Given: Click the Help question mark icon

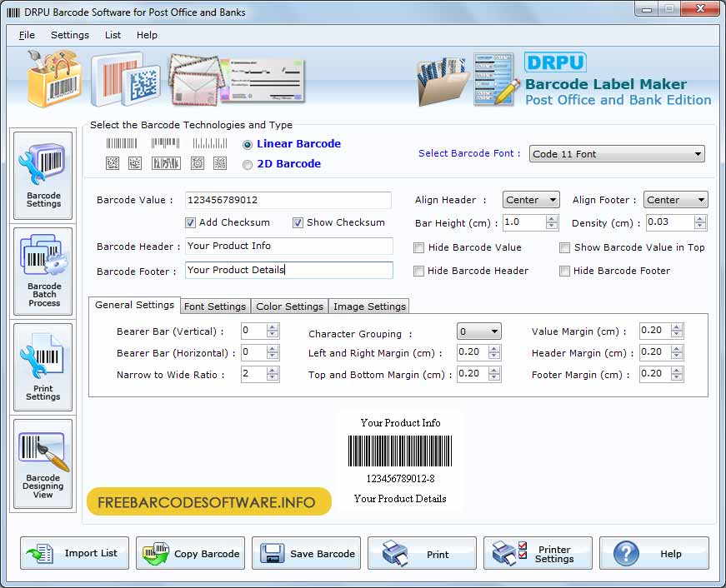Looking at the screenshot, I should pos(626,553).
